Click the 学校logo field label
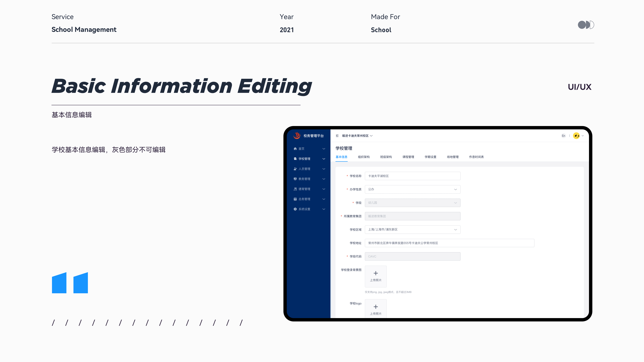Viewport: 644px width, 362px height. coord(356,303)
